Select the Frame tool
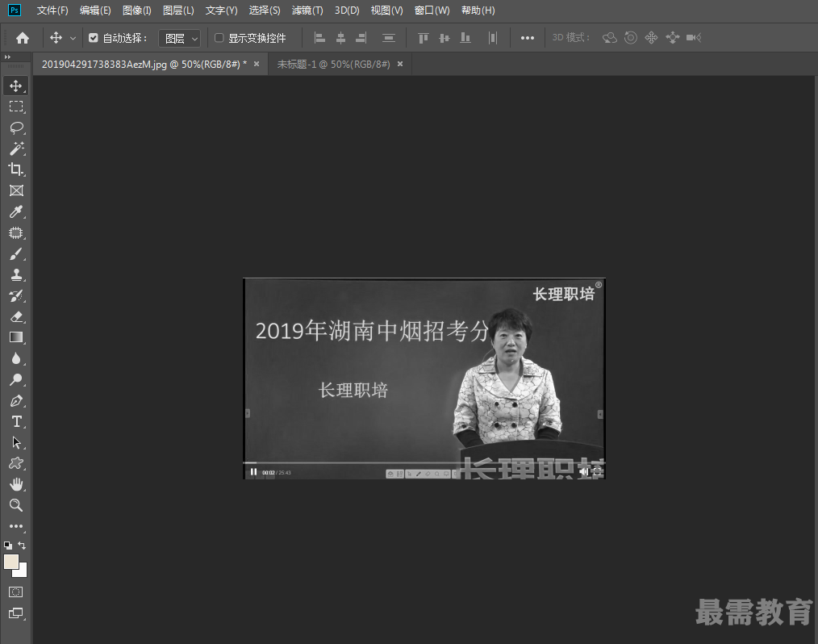 pyautogui.click(x=16, y=190)
